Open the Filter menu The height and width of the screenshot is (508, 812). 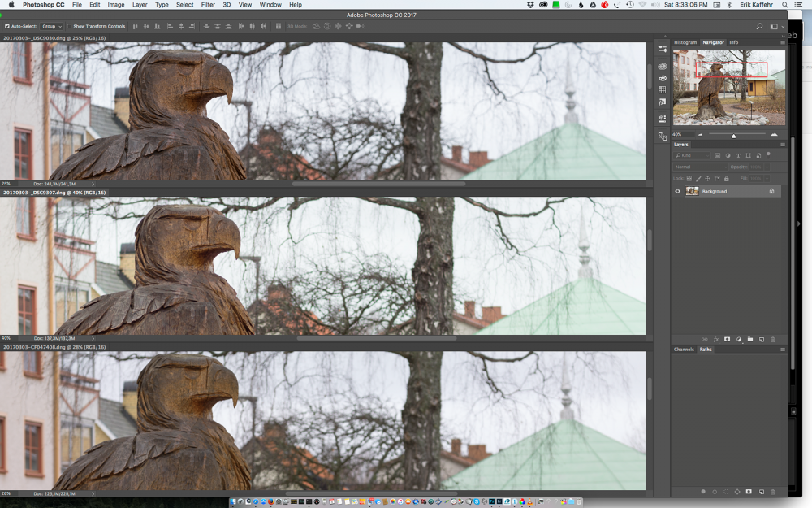pyautogui.click(x=208, y=5)
